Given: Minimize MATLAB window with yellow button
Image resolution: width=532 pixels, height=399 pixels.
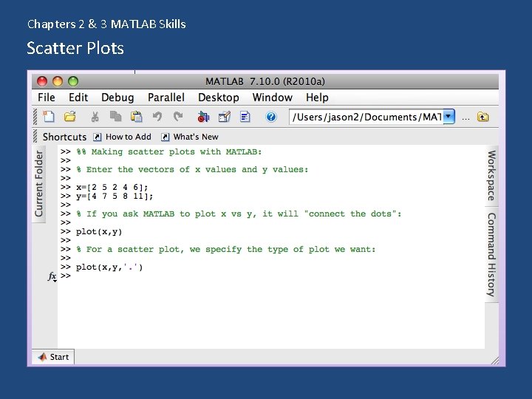Looking at the screenshot, I should point(58,81).
